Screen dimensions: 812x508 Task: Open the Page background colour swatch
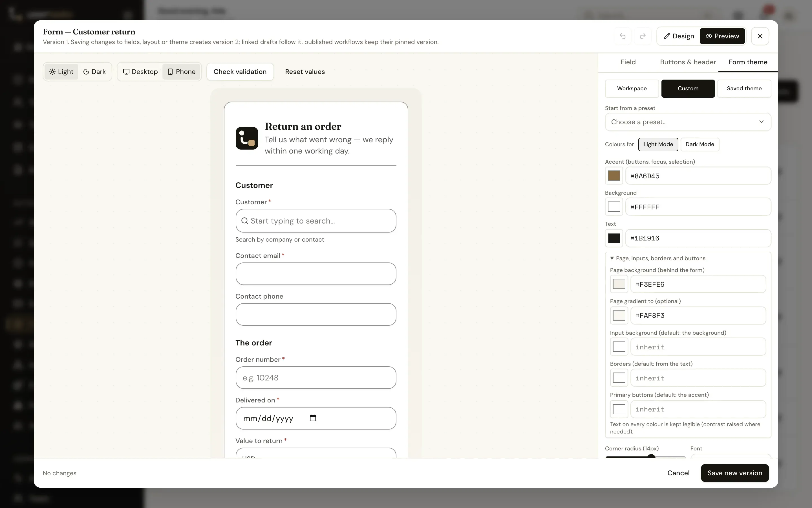619,284
